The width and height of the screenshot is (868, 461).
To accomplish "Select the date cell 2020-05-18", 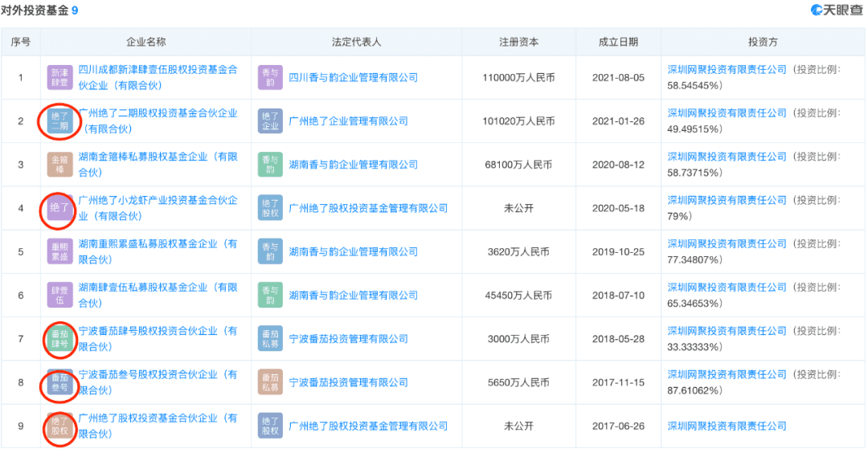I will 618,209.
